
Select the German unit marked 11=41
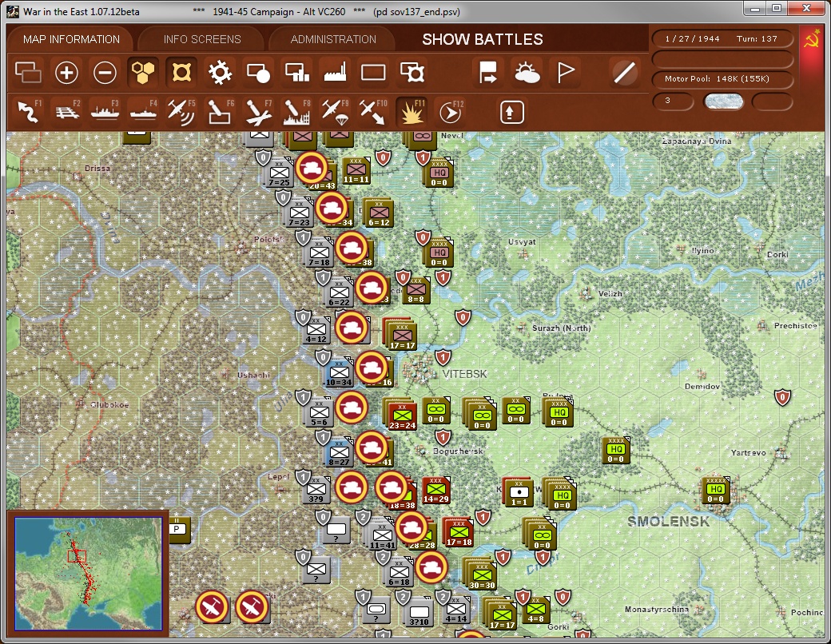pos(382,535)
